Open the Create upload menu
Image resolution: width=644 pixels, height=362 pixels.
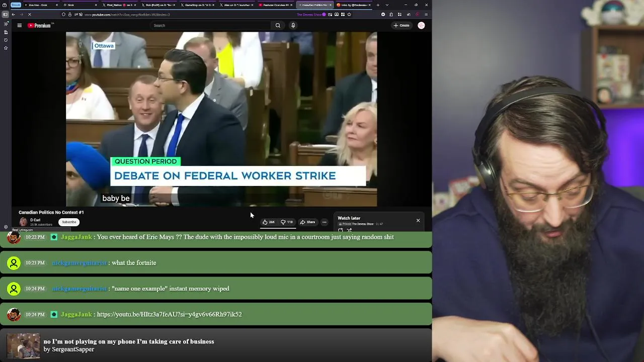pyautogui.click(x=401, y=25)
